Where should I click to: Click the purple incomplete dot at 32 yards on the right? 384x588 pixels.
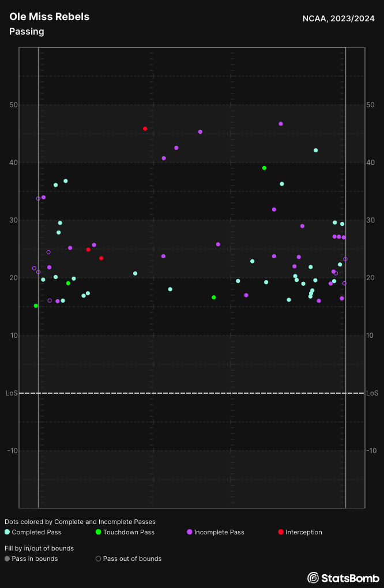[274, 210]
